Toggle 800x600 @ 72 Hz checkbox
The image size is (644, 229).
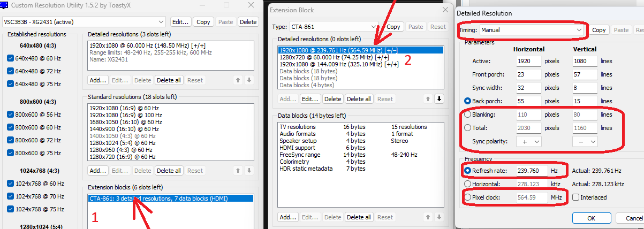point(11,140)
